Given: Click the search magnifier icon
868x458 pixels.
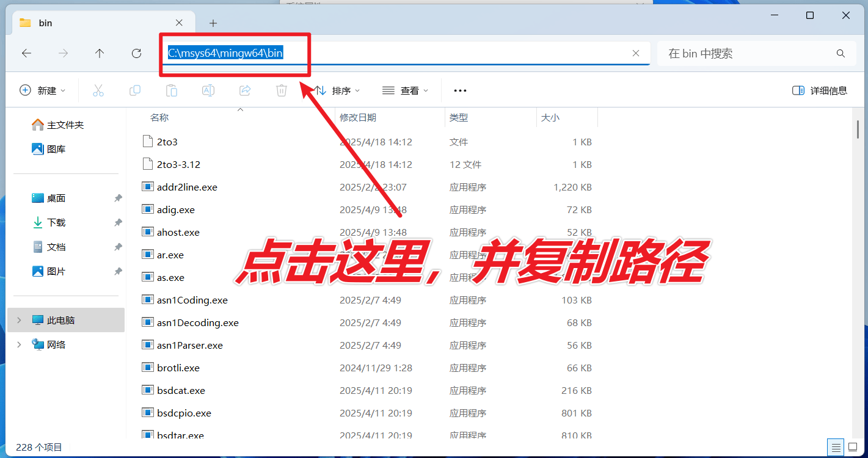Looking at the screenshot, I should pos(841,54).
